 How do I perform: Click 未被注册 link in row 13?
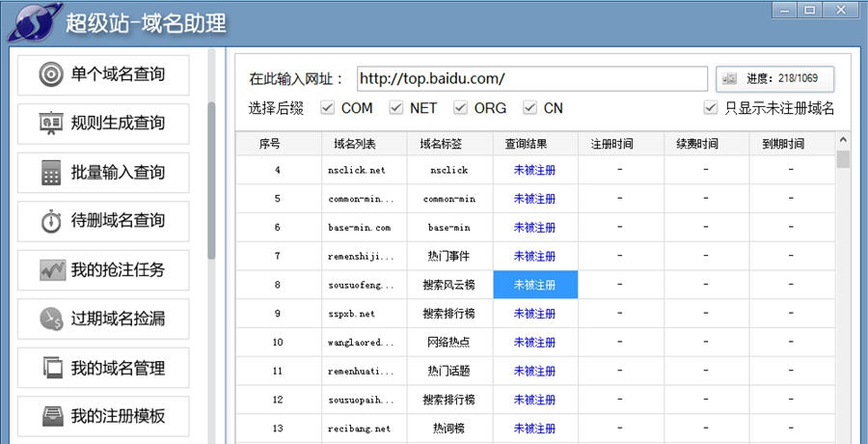[x=534, y=428]
